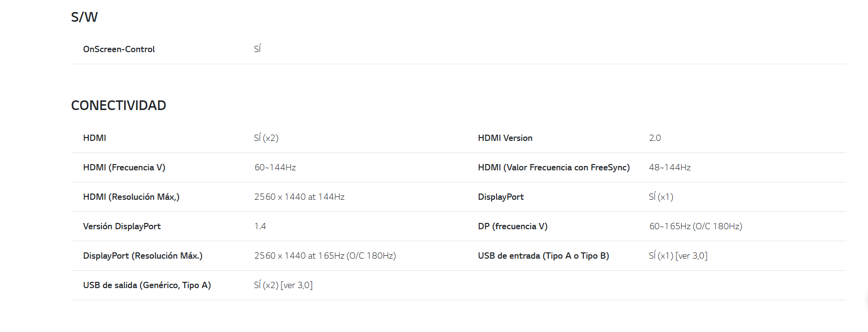Click the Versión DisplayPort label
The height and width of the screenshot is (332, 868).
tap(122, 226)
